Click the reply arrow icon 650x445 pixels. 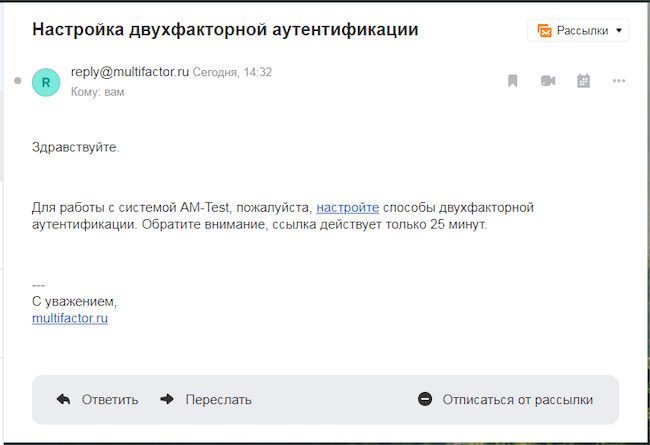(x=63, y=399)
